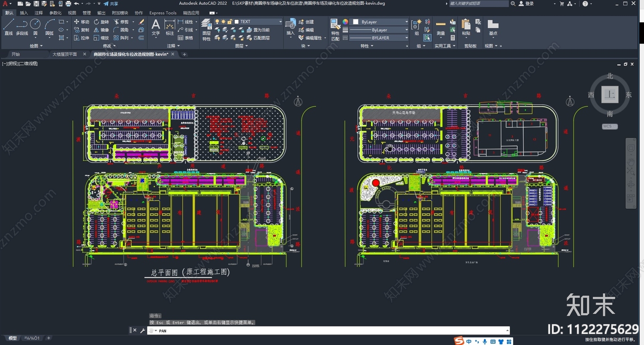Select the 圆 (Circle) drawing tool
This screenshot has height=345, width=644.
35,27
